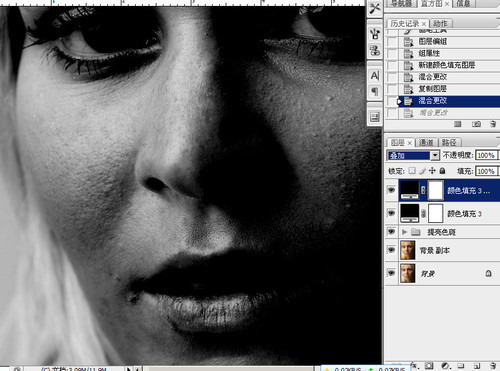
Task: Hide the 颜色填充 3 layer
Action: [391, 213]
